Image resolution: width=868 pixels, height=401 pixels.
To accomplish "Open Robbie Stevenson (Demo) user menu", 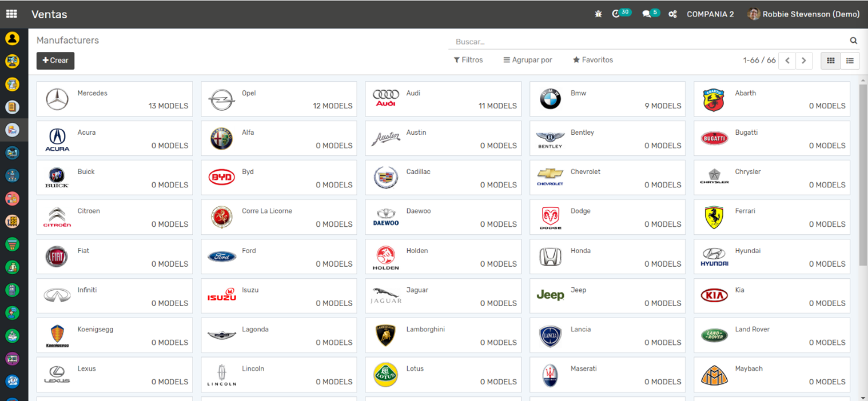I will tap(803, 14).
